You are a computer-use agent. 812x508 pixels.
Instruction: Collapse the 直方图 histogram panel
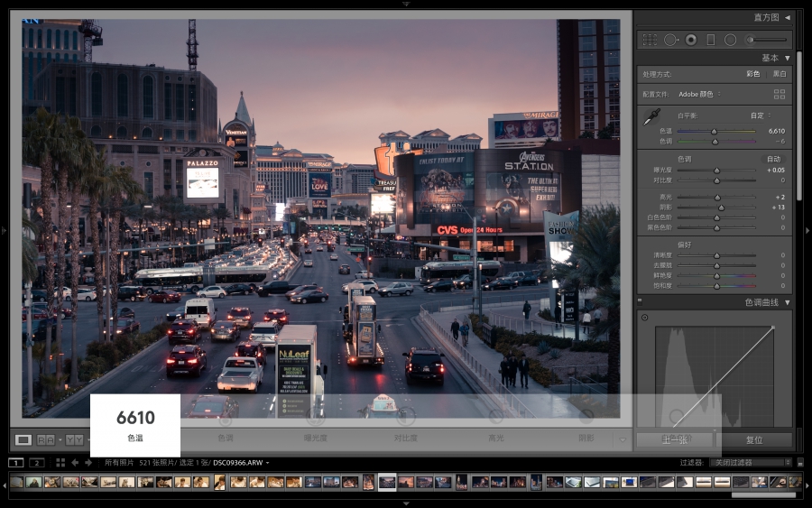[x=788, y=18]
